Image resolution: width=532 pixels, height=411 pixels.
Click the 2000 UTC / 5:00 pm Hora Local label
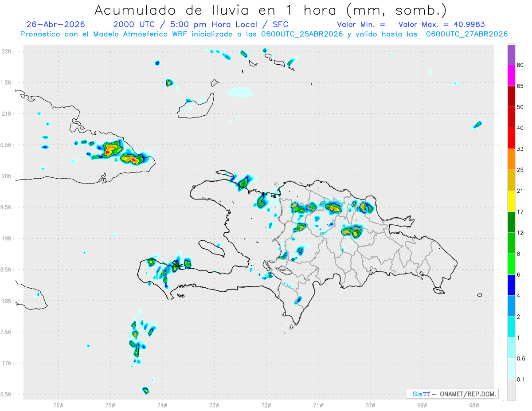pyautogui.click(x=188, y=24)
